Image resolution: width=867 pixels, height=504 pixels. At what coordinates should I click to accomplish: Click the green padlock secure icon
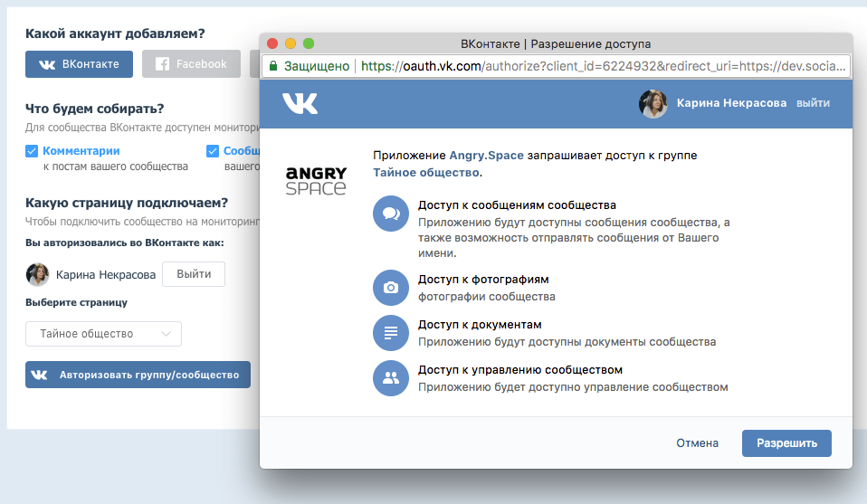point(273,66)
